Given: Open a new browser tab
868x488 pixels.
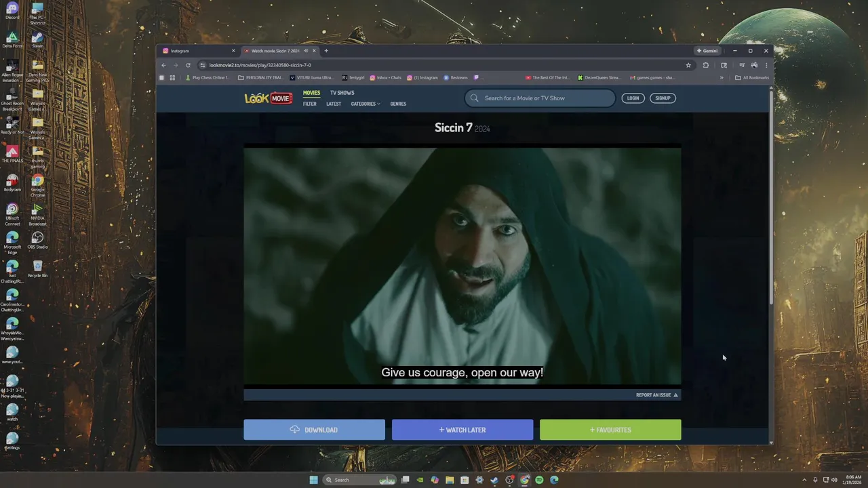Looking at the screenshot, I should pyautogui.click(x=326, y=51).
